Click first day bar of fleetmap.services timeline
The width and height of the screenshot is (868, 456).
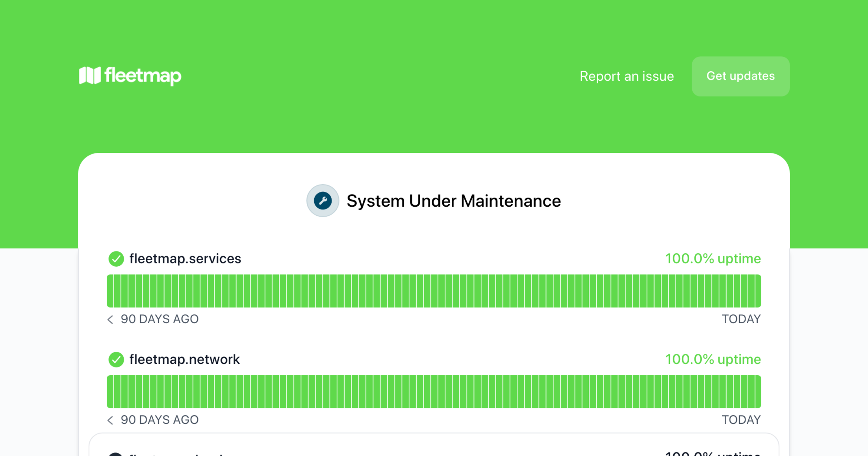pos(110,291)
